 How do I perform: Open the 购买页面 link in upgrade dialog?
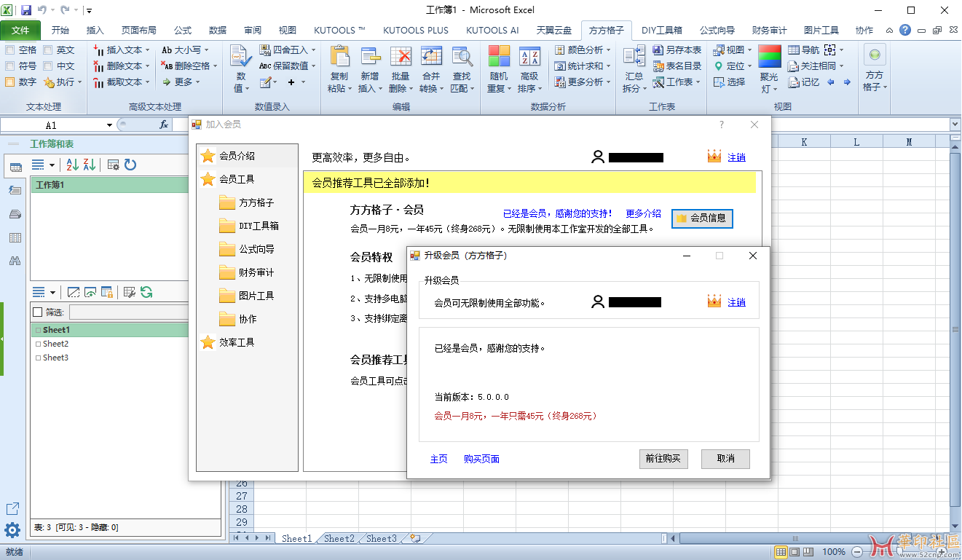point(481,459)
